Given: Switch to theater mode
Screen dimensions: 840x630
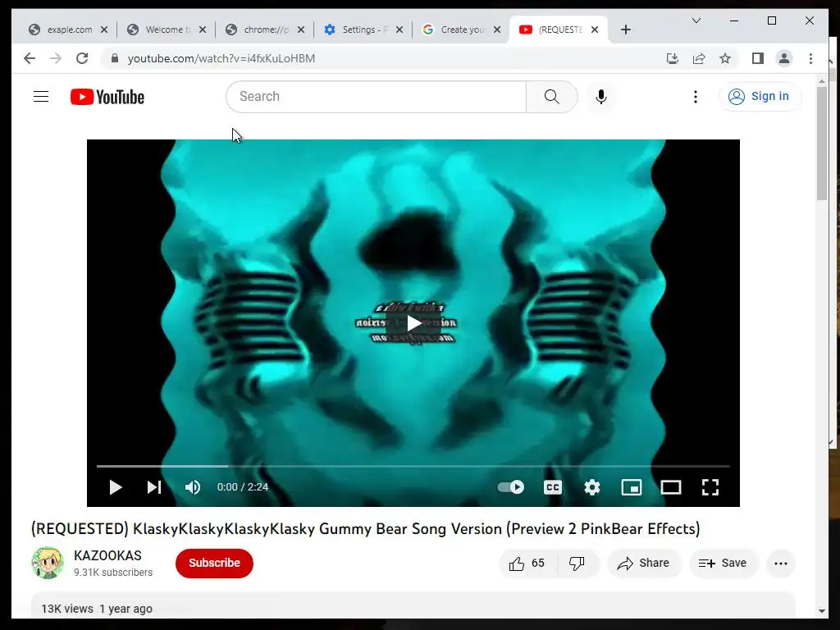Looking at the screenshot, I should [671, 487].
